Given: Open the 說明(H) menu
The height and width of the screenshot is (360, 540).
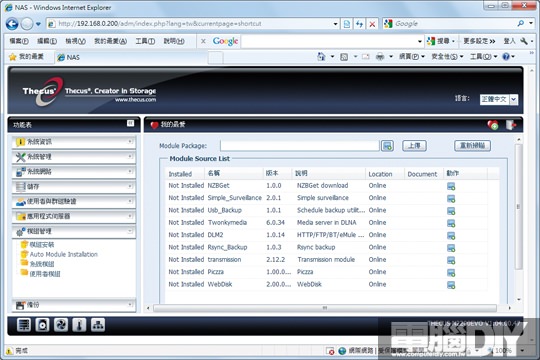Looking at the screenshot, I should 174,41.
